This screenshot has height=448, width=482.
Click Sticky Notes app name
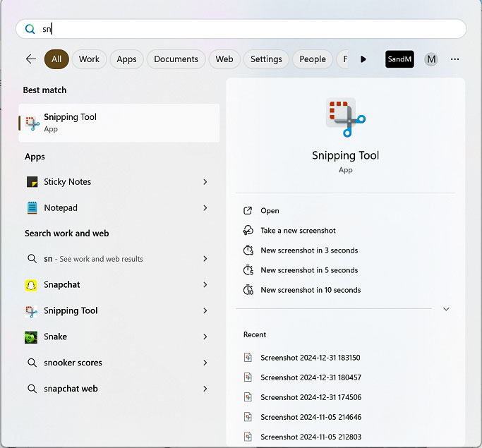[67, 182]
